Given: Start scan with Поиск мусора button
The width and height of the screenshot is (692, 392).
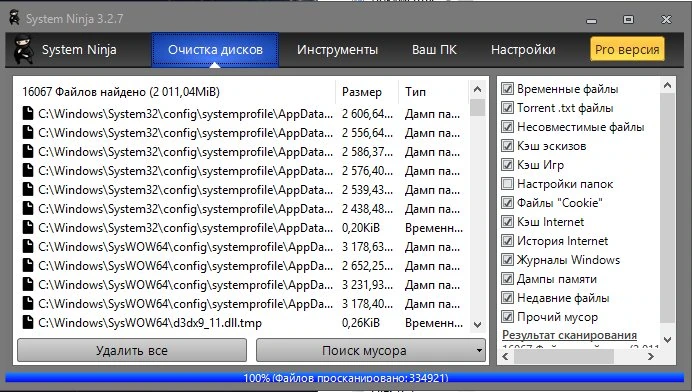Looking at the screenshot, I should (364, 351).
